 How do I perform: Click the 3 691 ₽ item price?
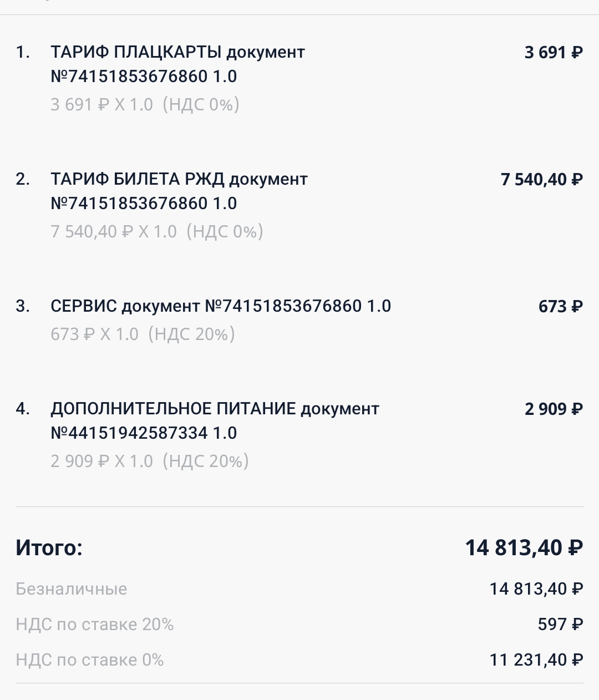554,53
